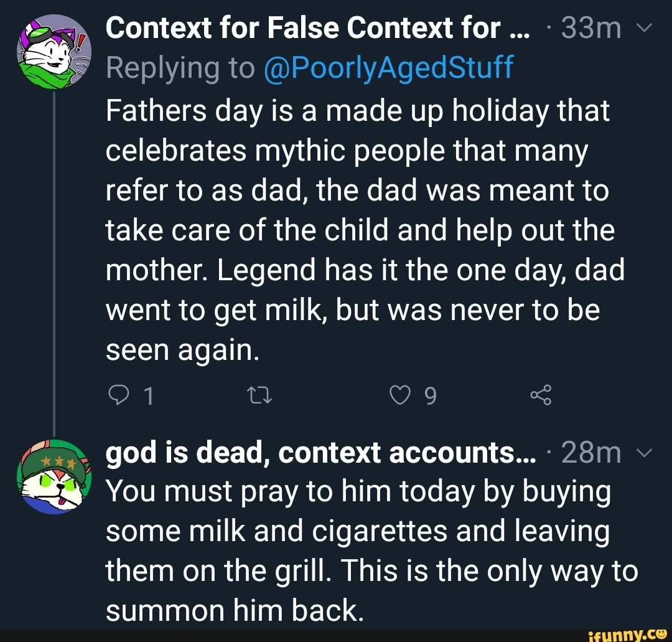Click the reply count showing 1
Image resolution: width=672 pixels, height=642 pixels.
click(x=147, y=395)
